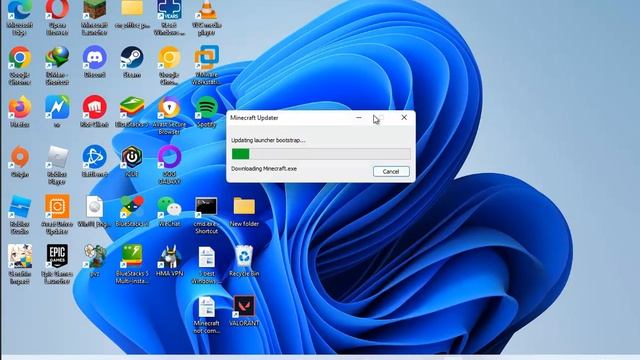The image size is (640, 360).
Task: Launch the pvz game shortcut
Action: 94,261
